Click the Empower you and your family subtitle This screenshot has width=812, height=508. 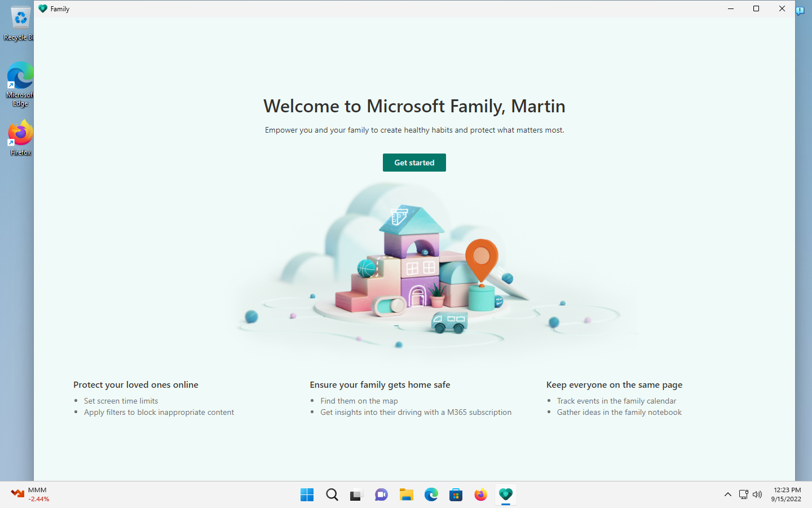[414, 130]
